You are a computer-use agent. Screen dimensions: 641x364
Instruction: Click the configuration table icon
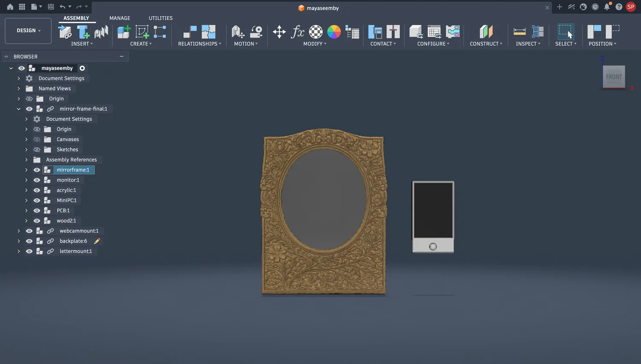coord(435,32)
